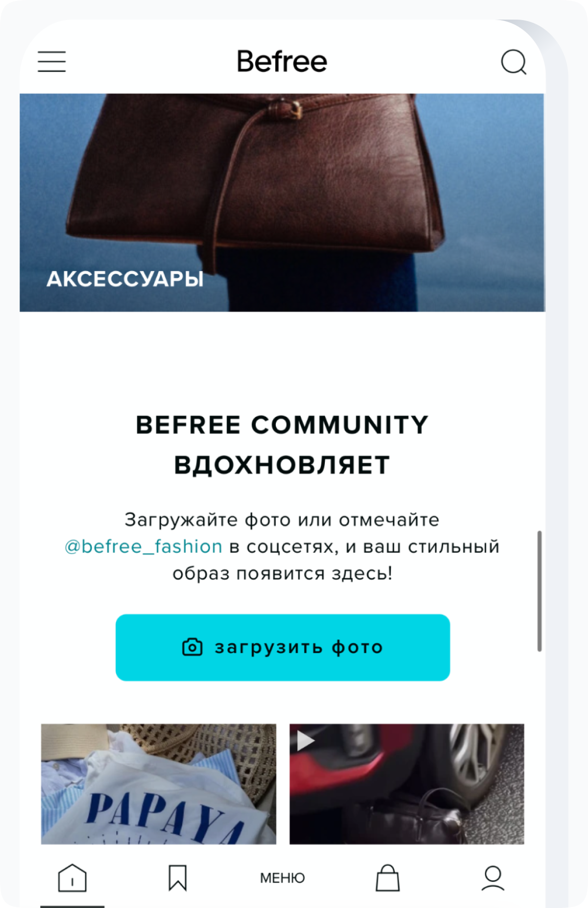Click the BEFREE COMMUNITY heading
This screenshot has width=588, height=908.
click(x=282, y=424)
